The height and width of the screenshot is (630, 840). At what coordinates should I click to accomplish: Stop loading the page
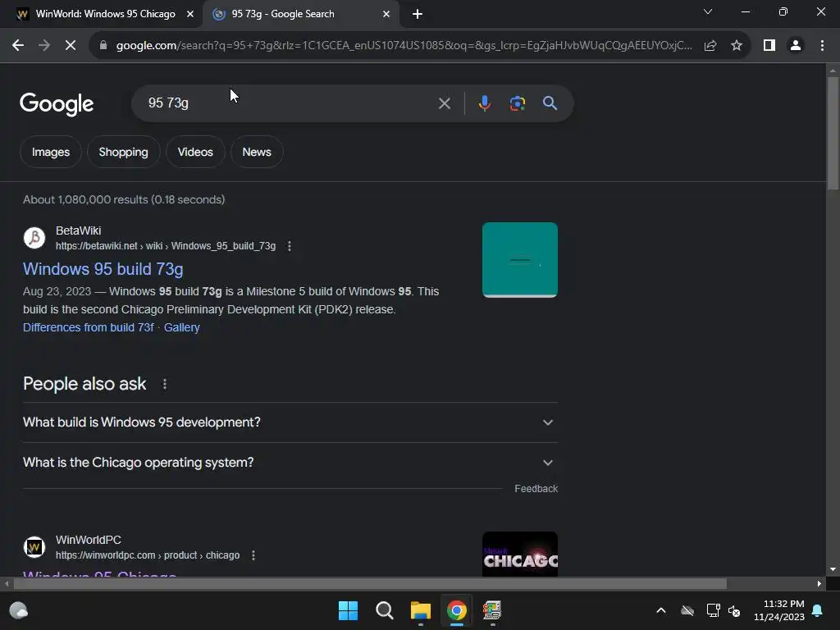pos(71,46)
